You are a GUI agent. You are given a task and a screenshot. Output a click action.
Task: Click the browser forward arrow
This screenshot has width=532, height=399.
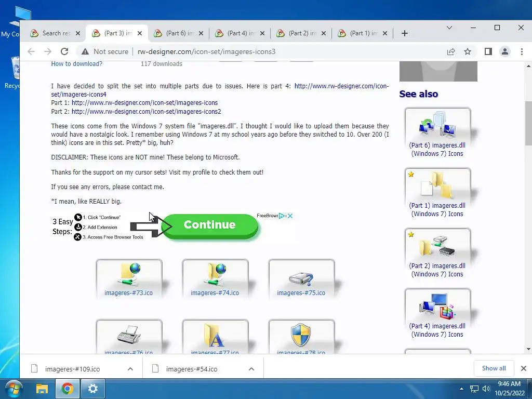(48, 51)
